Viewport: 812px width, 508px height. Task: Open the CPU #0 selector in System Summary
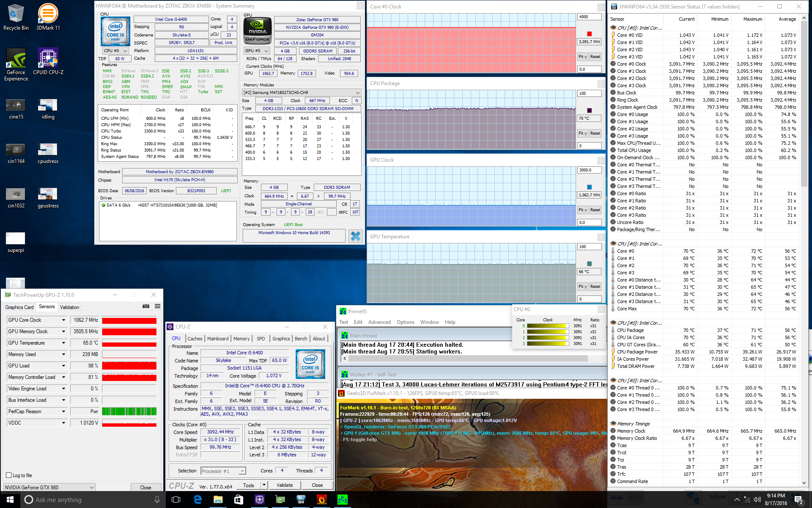115,50
